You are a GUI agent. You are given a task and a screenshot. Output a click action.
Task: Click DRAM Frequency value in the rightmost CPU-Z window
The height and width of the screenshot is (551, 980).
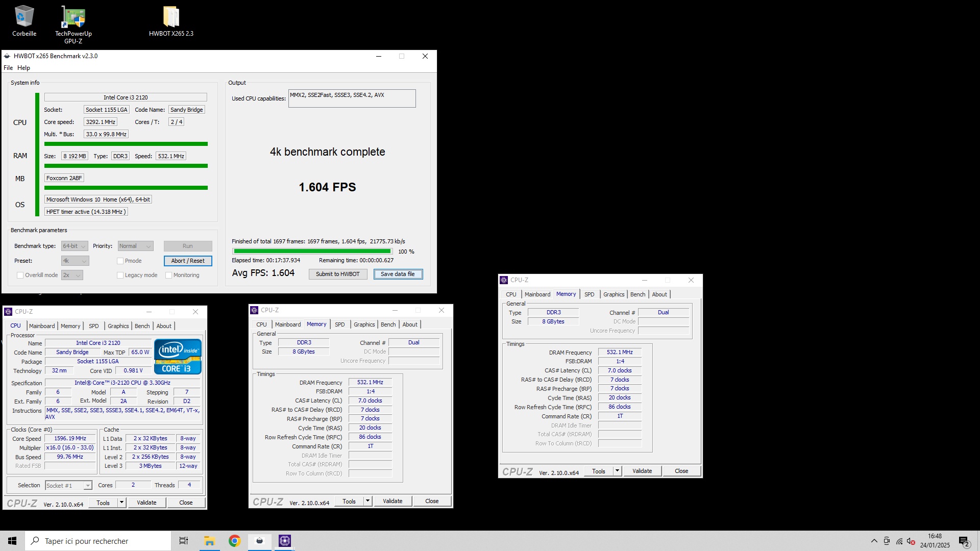[x=620, y=353]
